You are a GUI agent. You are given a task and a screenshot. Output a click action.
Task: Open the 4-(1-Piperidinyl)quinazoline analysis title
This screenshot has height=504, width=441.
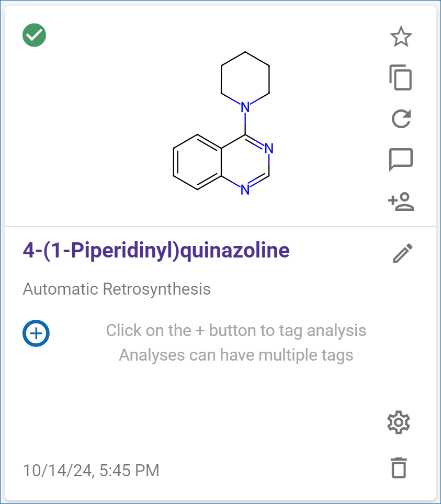pos(156,250)
